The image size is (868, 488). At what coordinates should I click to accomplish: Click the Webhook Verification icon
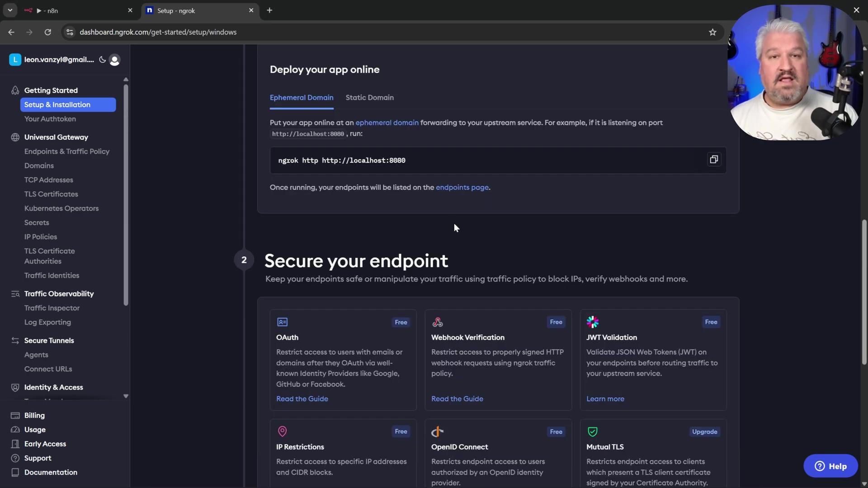tap(437, 322)
